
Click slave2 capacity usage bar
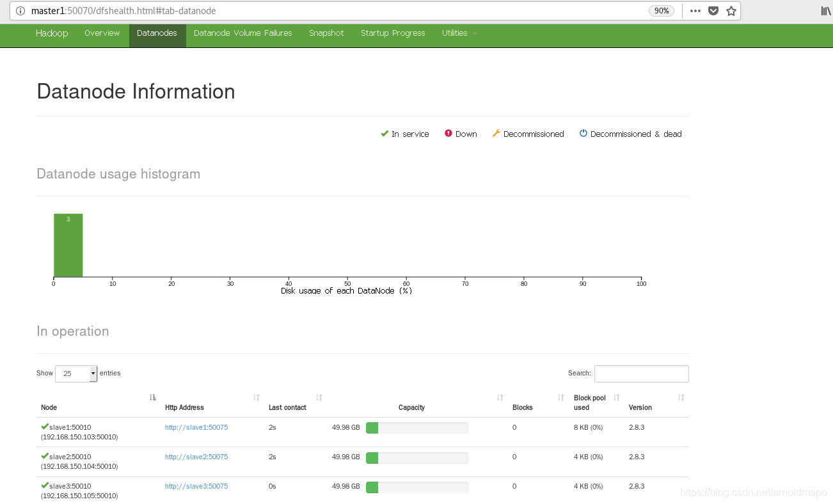[417, 457]
